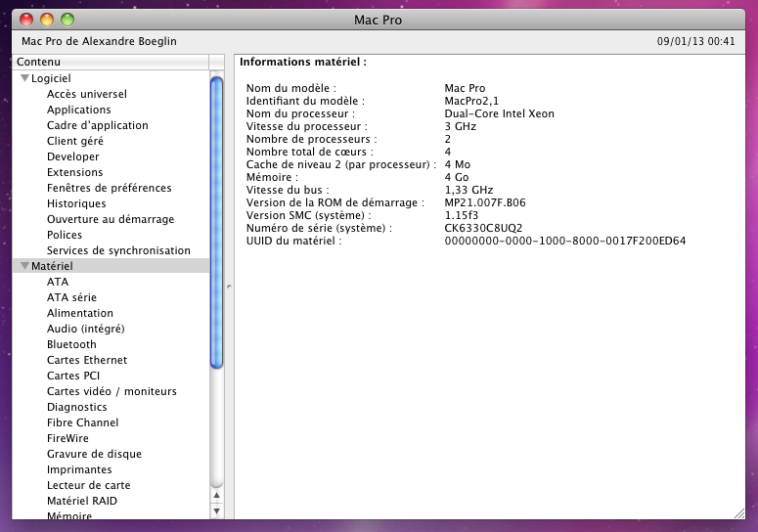Image resolution: width=758 pixels, height=532 pixels.
Task: Click the sidebar scroll down arrow
Action: [x=216, y=510]
